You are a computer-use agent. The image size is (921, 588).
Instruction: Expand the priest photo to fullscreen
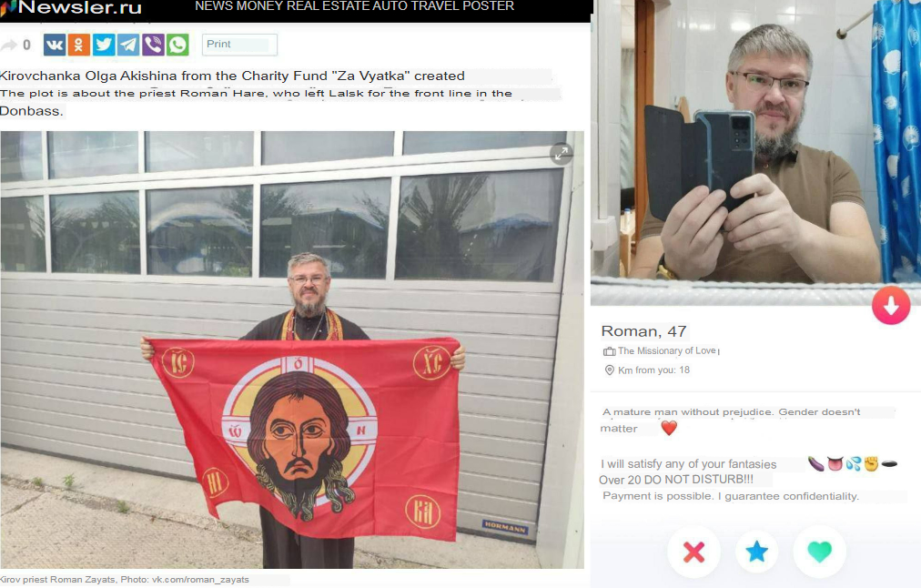point(562,153)
